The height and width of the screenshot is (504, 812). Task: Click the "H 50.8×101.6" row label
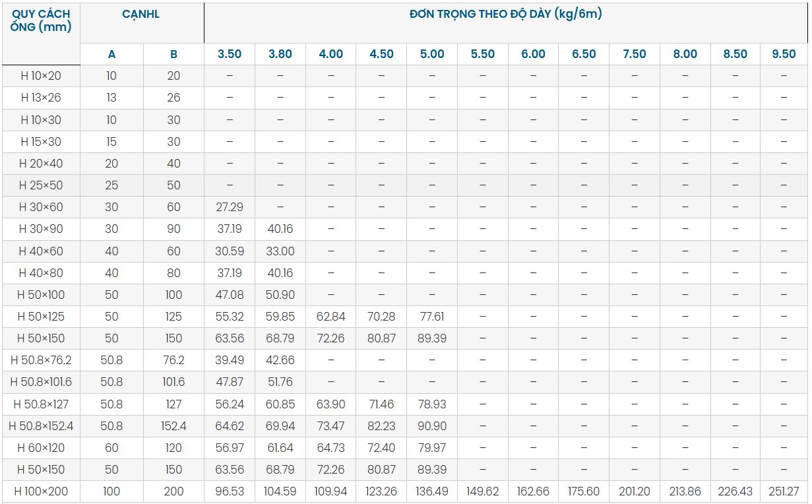[41, 382]
